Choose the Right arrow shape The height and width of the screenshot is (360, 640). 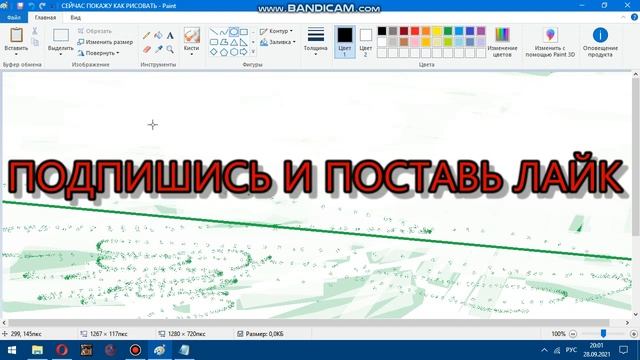coord(244,52)
